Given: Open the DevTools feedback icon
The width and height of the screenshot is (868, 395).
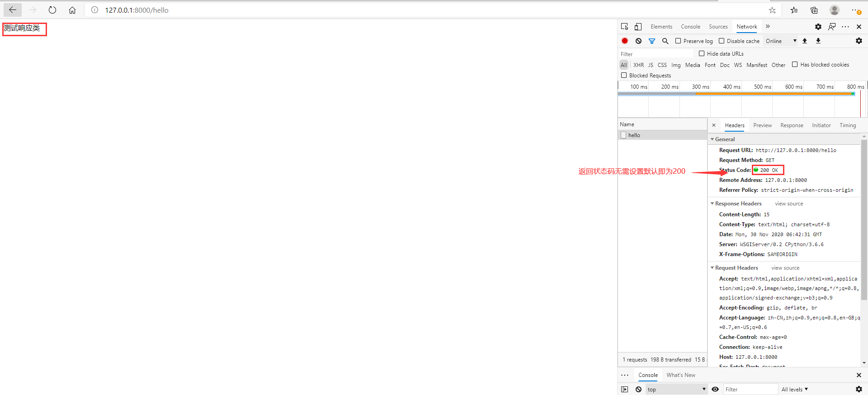Looking at the screenshot, I should pos(832,27).
